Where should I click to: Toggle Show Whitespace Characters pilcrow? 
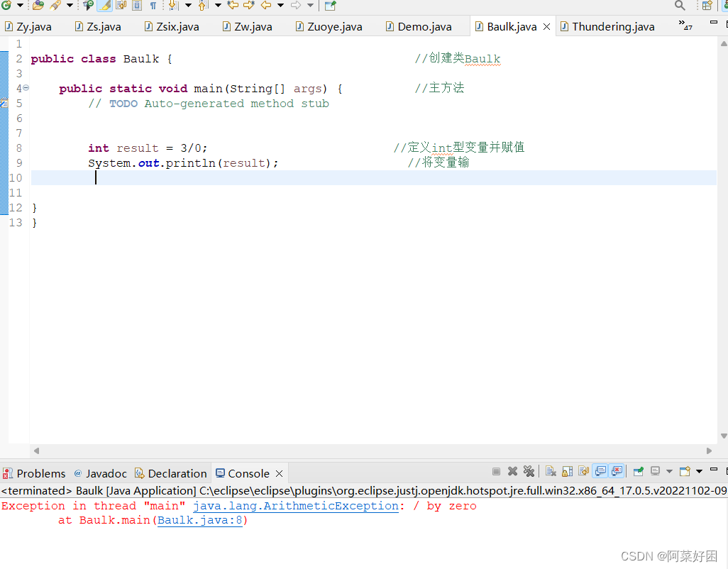click(x=153, y=6)
